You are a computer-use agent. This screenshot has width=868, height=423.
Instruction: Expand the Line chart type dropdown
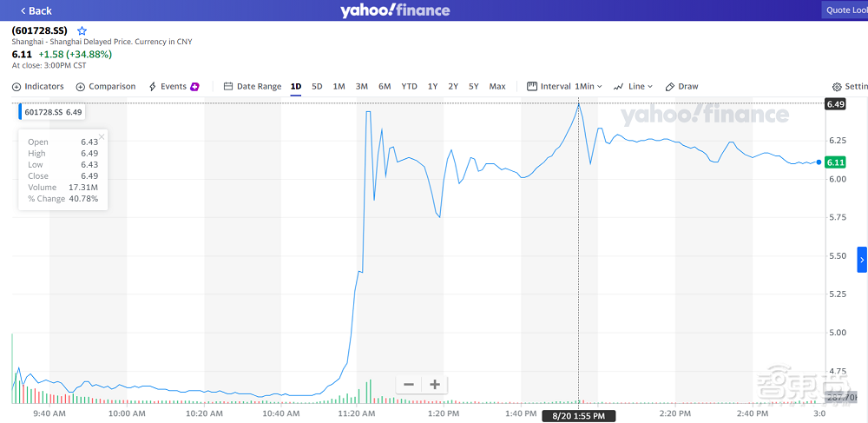click(633, 87)
